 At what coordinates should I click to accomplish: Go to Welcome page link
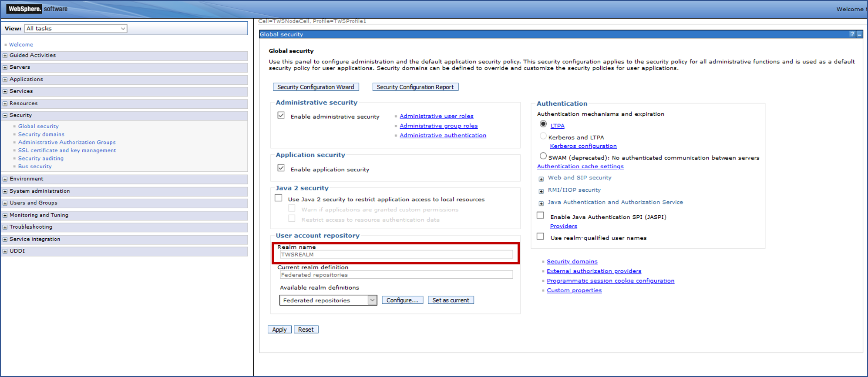[x=21, y=45]
